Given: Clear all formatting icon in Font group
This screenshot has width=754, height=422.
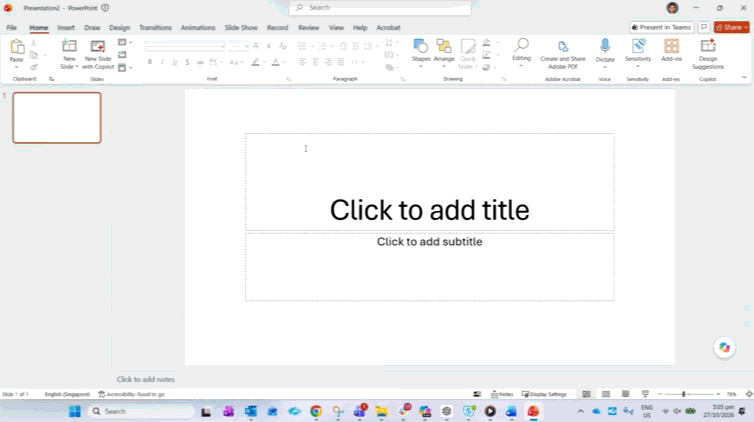Looking at the screenshot, I should tap(283, 46).
